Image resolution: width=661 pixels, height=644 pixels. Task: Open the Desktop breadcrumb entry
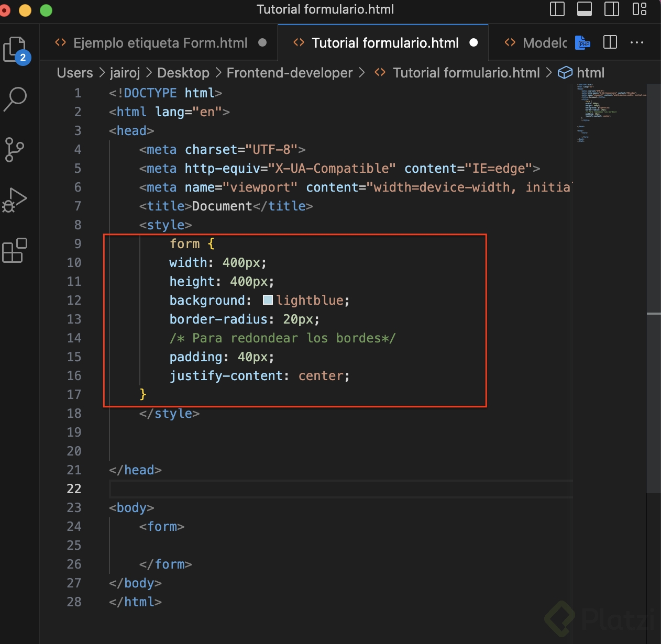point(183,73)
